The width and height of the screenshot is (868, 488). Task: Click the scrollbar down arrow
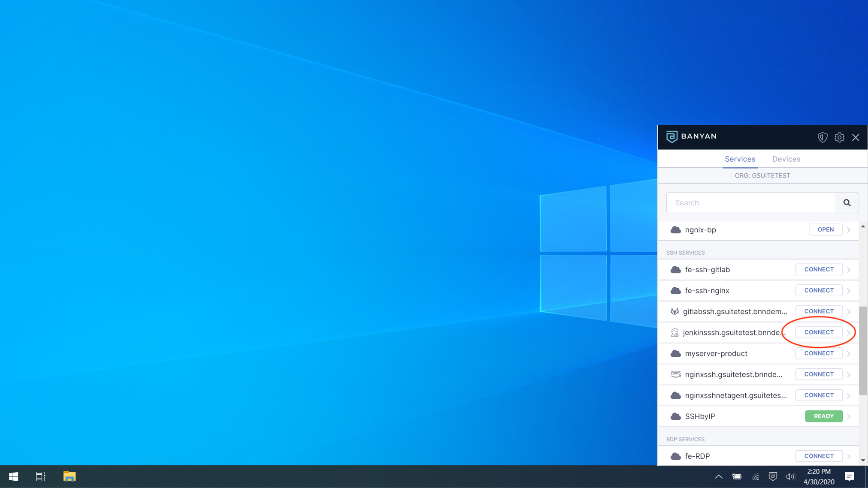pyautogui.click(x=863, y=461)
